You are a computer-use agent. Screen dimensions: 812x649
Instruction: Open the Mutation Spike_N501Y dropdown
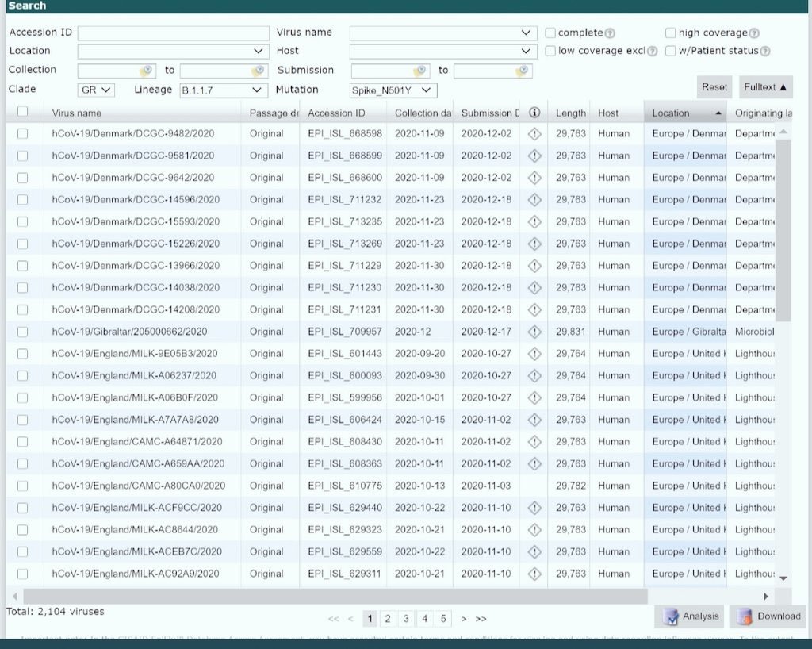pos(393,90)
